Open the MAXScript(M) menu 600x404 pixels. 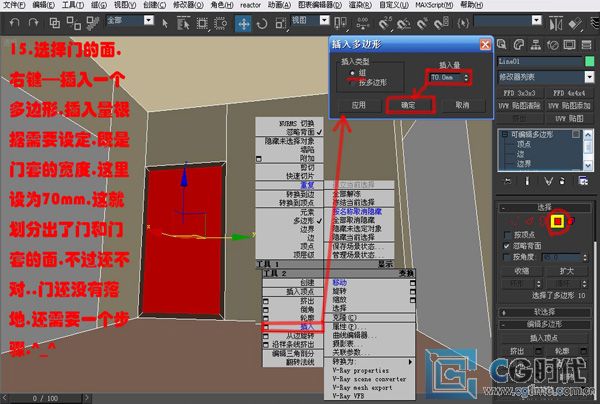(x=434, y=5)
